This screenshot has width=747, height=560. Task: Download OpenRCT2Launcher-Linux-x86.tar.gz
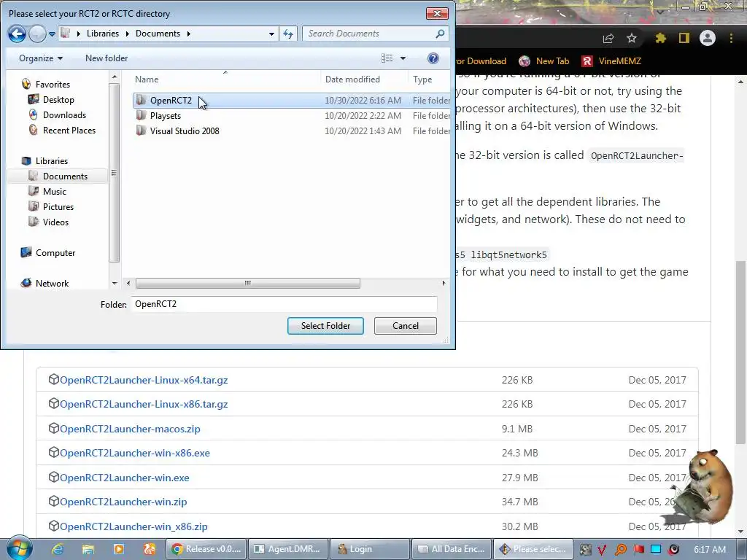tap(144, 404)
